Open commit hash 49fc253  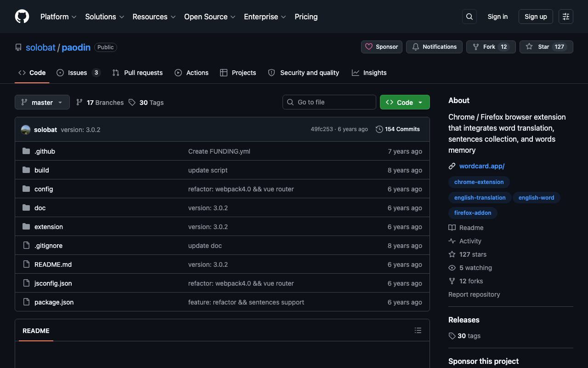(322, 129)
